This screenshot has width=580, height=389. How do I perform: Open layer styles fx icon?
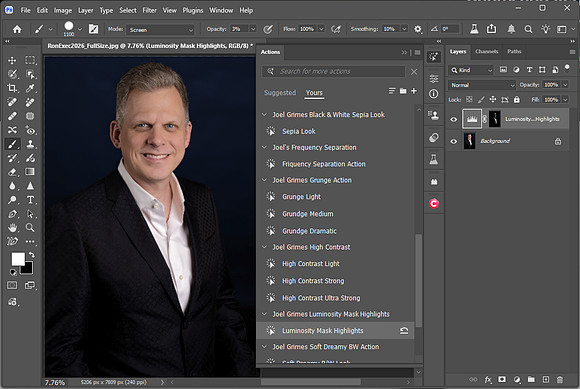[x=488, y=379]
